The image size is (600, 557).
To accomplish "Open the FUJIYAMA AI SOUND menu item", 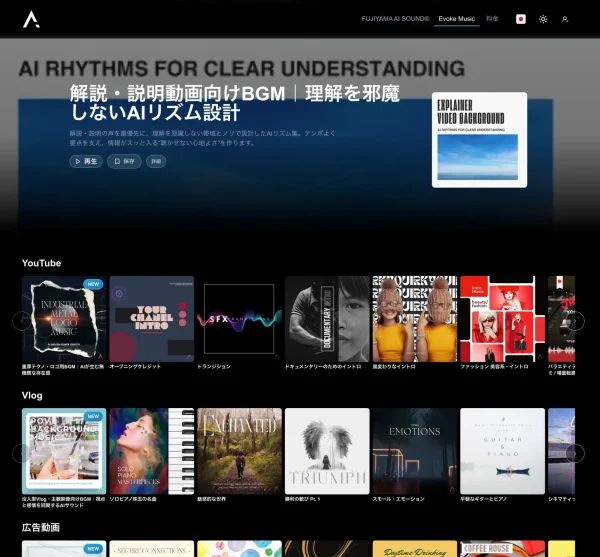I will (x=395, y=19).
